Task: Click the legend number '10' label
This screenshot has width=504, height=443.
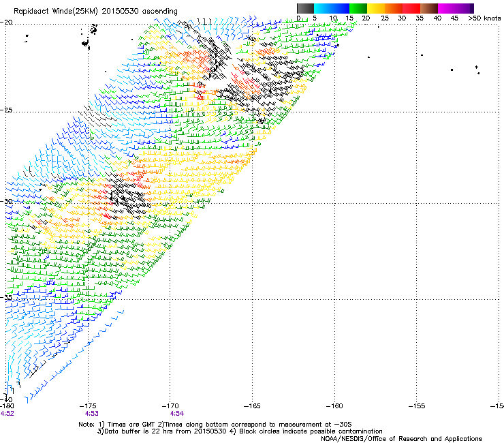Action: [x=333, y=18]
